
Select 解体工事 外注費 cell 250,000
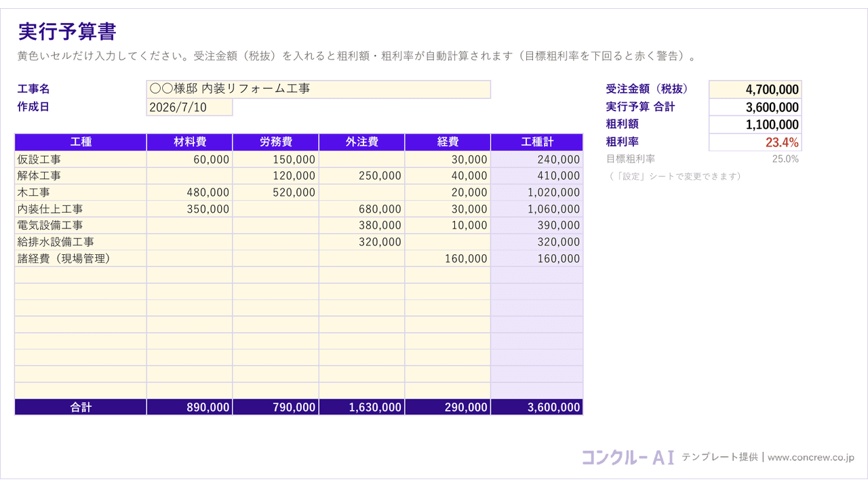(362, 176)
